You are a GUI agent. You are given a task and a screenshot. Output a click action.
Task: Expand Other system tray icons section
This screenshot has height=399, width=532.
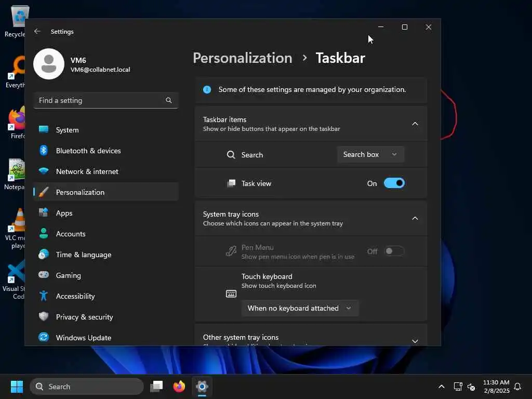coord(415,341)
